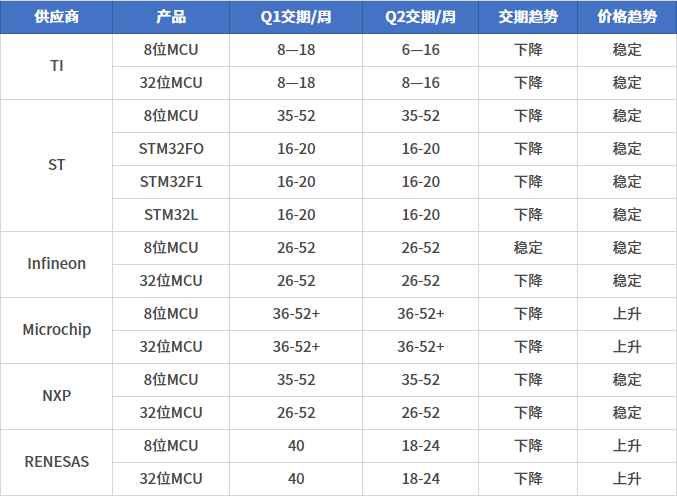Click the 6—16 Q2 lead time cell
The width and height of the screenshot is (677, 497).
click(x=421, y=50)
